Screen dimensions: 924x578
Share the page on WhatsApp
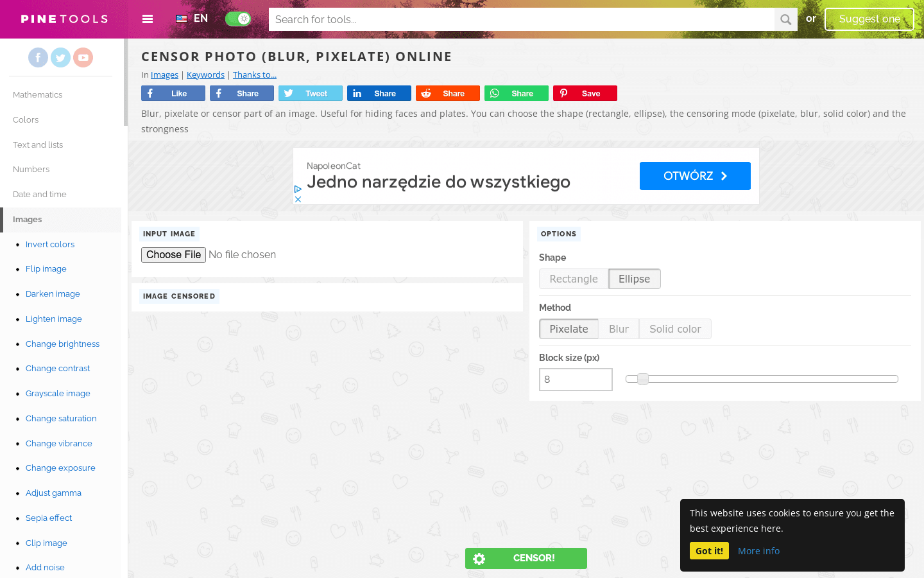click(x=516, y=94)
